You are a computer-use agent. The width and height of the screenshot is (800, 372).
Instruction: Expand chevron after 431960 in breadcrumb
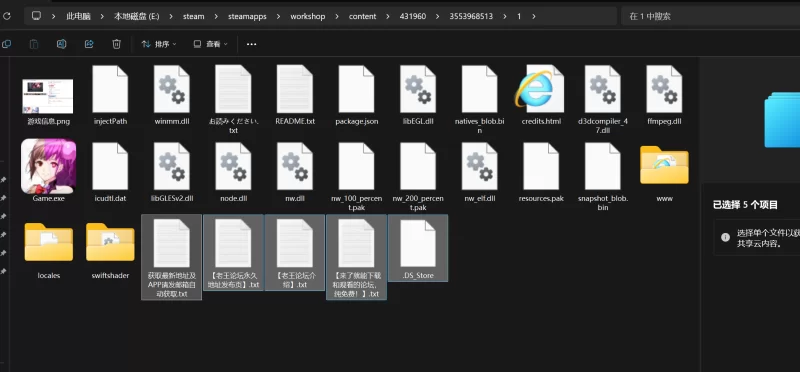click(x=438, y=16)
